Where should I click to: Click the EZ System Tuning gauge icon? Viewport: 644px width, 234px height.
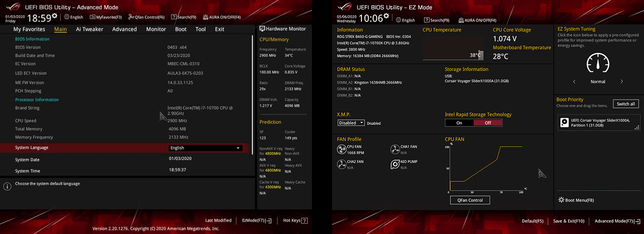click(x=598, y=63)
